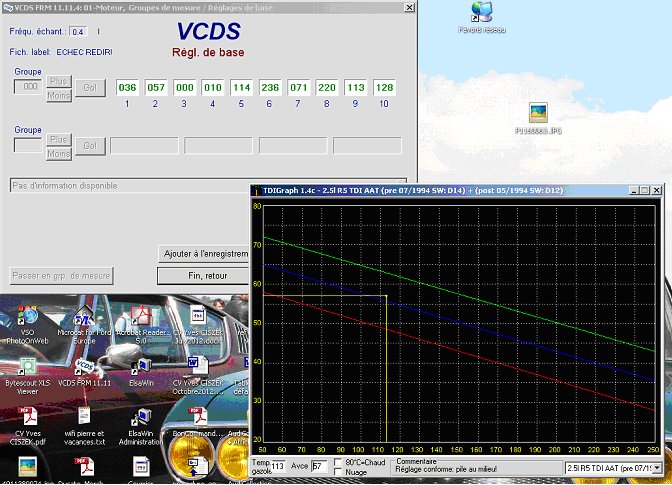
Task: Select CV Yves CISZEK July 2012 docx icon
Action: [x=197, y=317]
